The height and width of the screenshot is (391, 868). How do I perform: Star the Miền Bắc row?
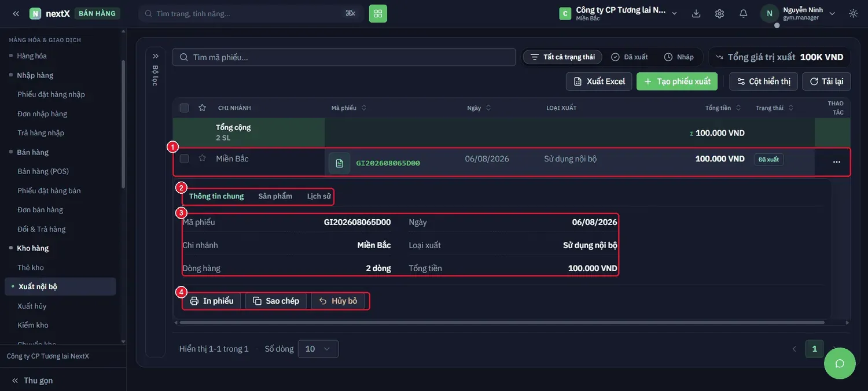202,158
